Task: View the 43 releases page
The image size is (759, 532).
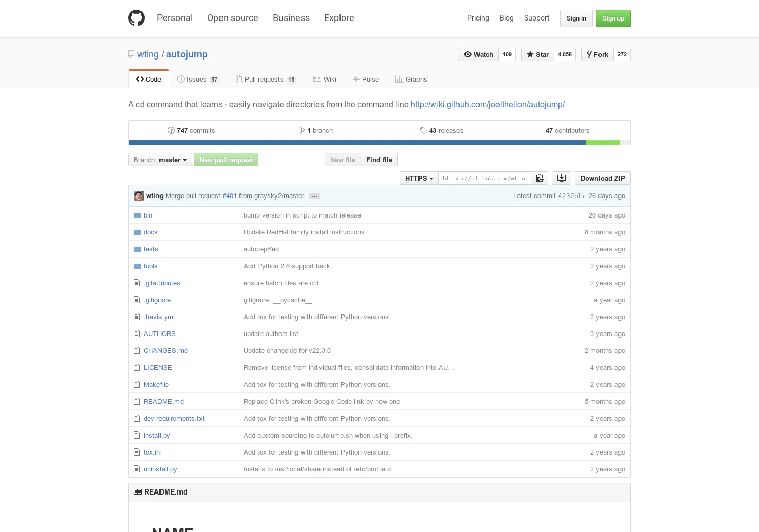Action: 441,130
